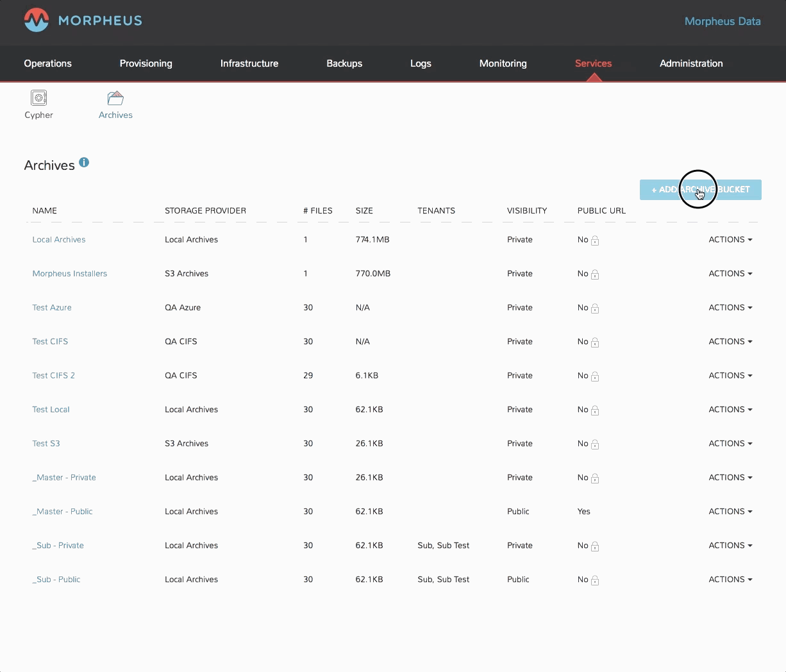Click the Archives info icon
786x672 pixels.
84,163
